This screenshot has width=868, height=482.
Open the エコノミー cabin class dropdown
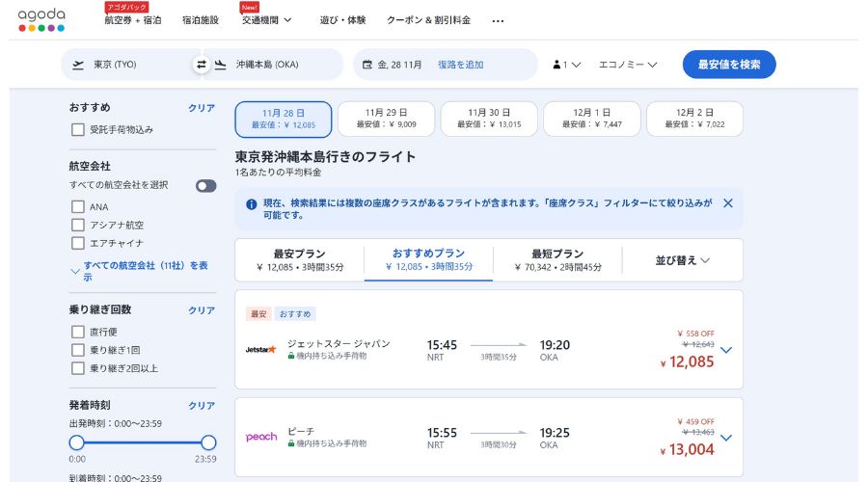628,65
